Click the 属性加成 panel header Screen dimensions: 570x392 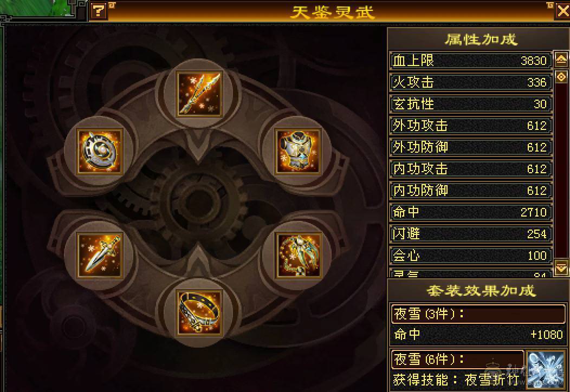pos(481,39)
